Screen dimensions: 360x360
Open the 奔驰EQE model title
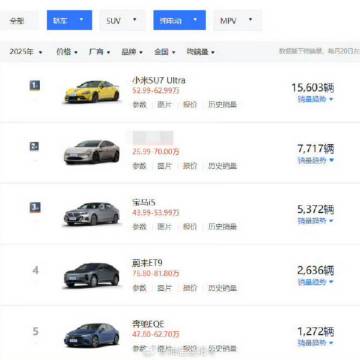click(148, 324)
